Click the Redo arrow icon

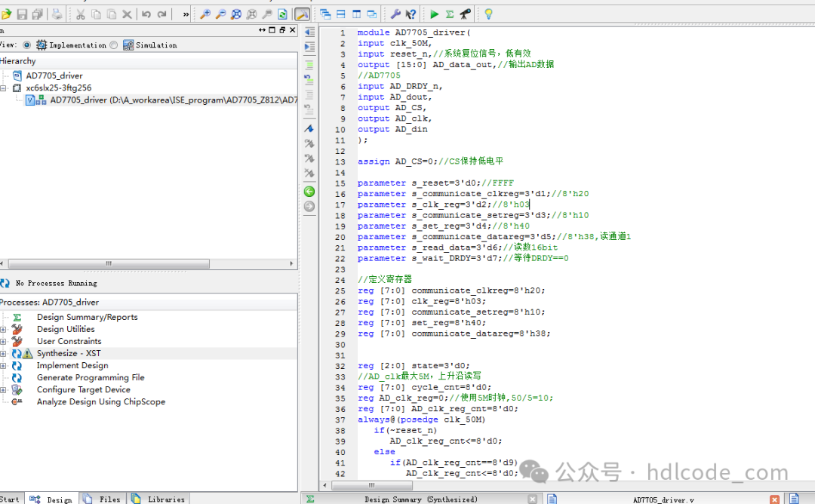click(x=162, y=14)
